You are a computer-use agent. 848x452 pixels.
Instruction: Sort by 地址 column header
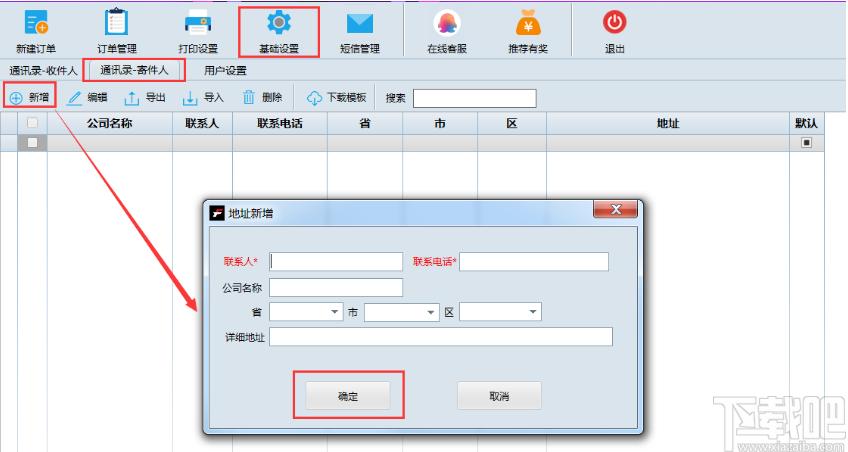pos(668,123)
